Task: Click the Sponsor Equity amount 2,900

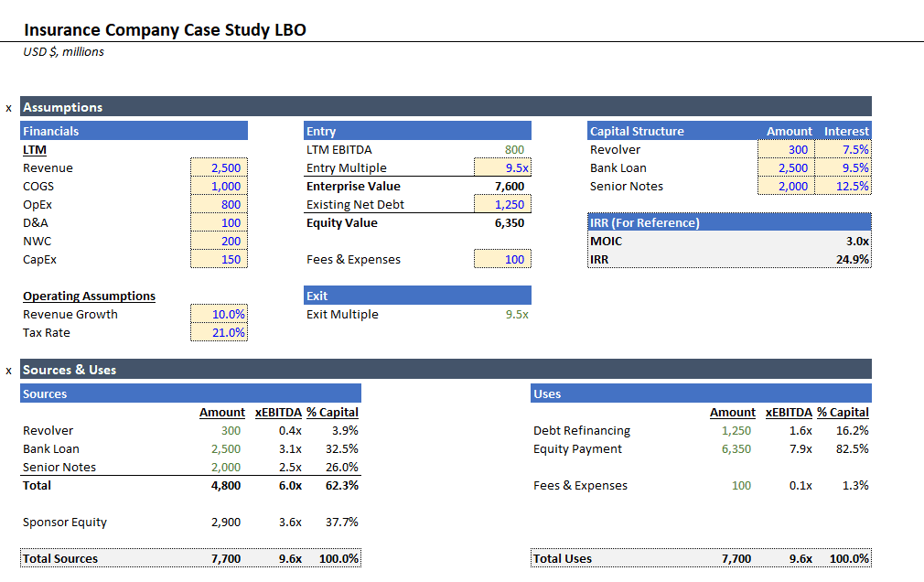Action: pyautogui.click(x=226, y=522)
